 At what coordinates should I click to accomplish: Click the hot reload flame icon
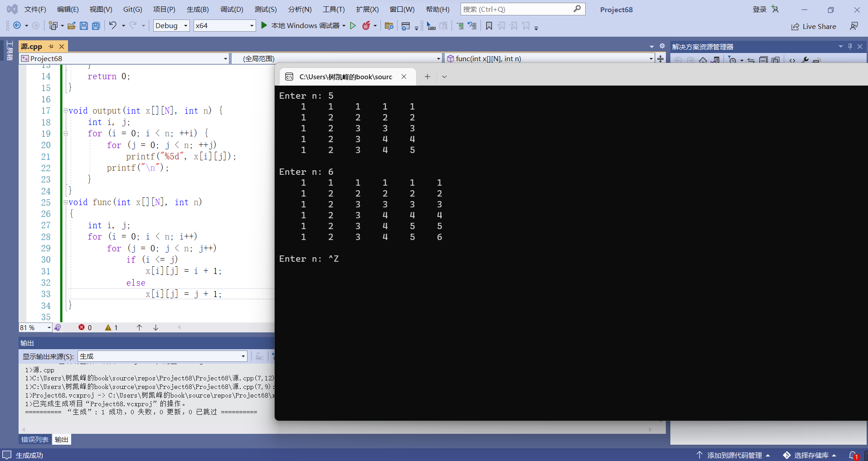(366, 26)
